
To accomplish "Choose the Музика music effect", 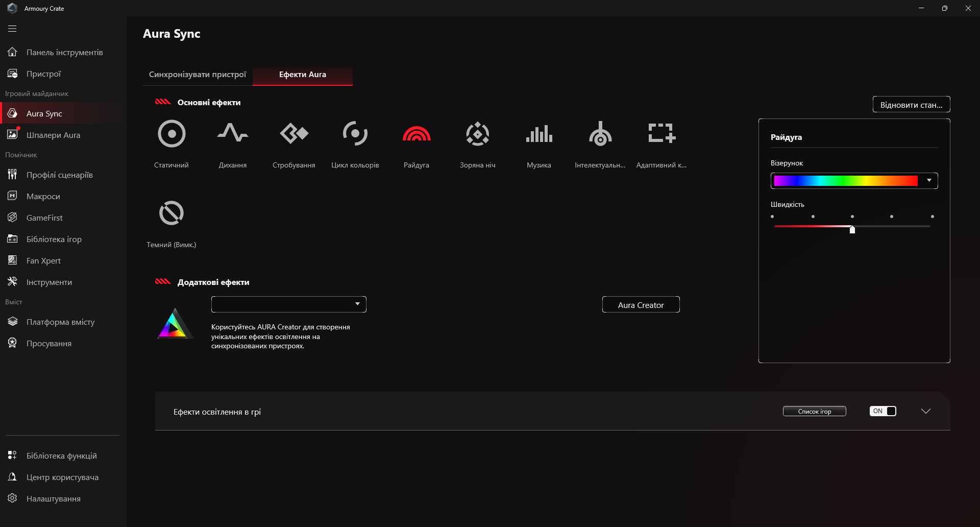I will pyautogui.click(x=539, y=134).
